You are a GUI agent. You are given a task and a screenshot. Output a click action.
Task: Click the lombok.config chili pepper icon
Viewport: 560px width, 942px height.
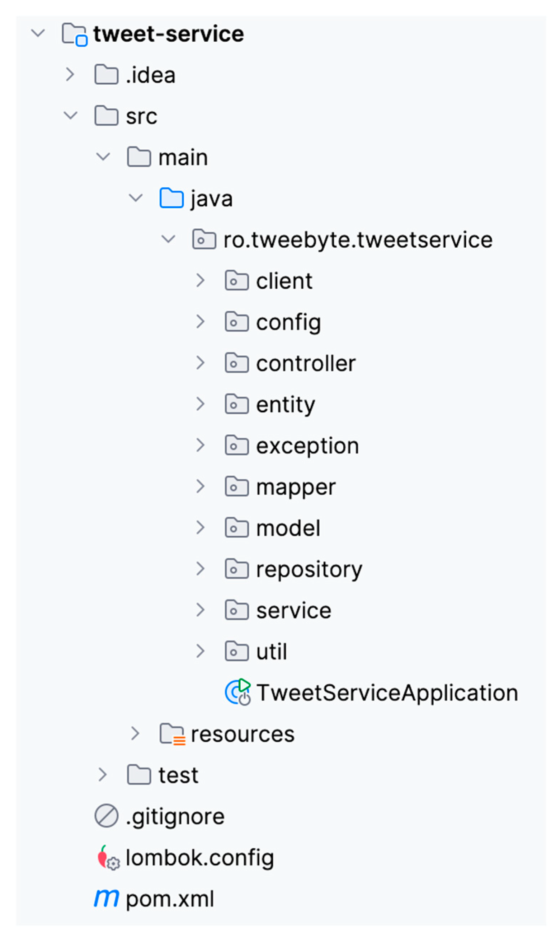(107, 857)
